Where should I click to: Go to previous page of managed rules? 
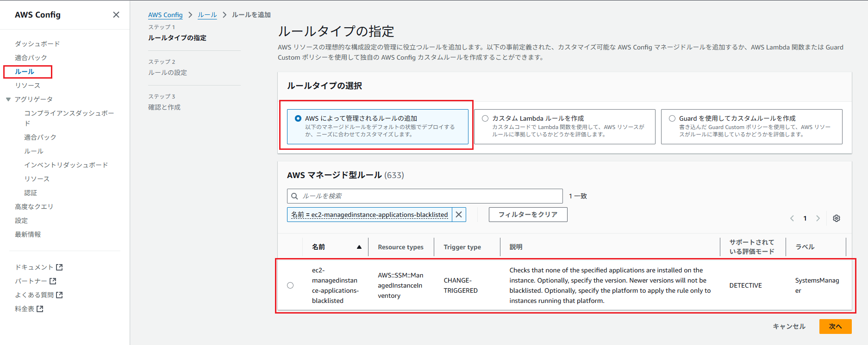point(792,218)
